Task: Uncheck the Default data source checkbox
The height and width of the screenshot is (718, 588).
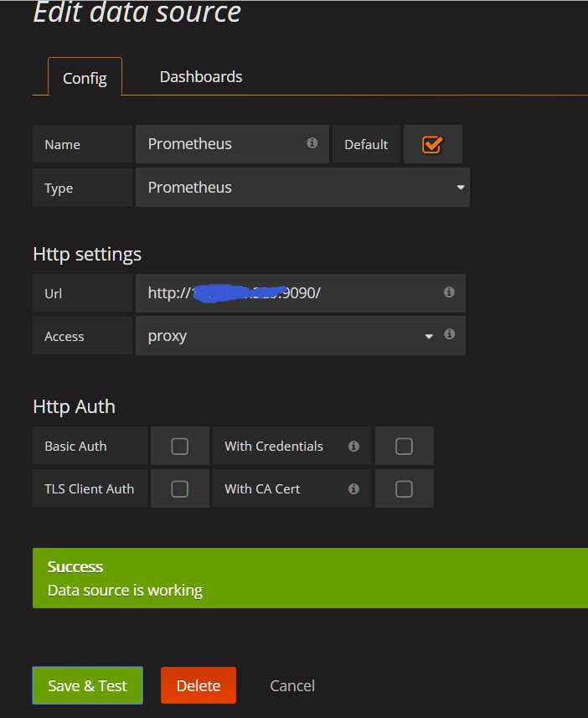Action: (x=432, y=145)
